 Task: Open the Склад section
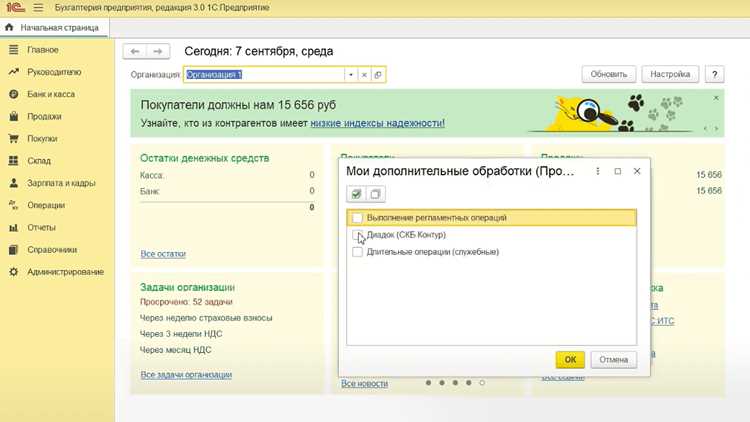point(39,161)
